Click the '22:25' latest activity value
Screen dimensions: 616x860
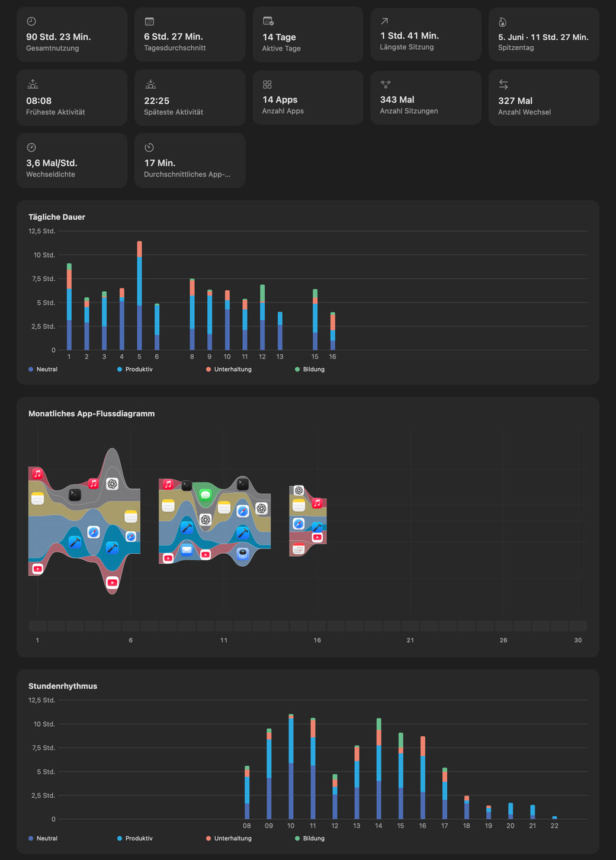tap(156, 101)
